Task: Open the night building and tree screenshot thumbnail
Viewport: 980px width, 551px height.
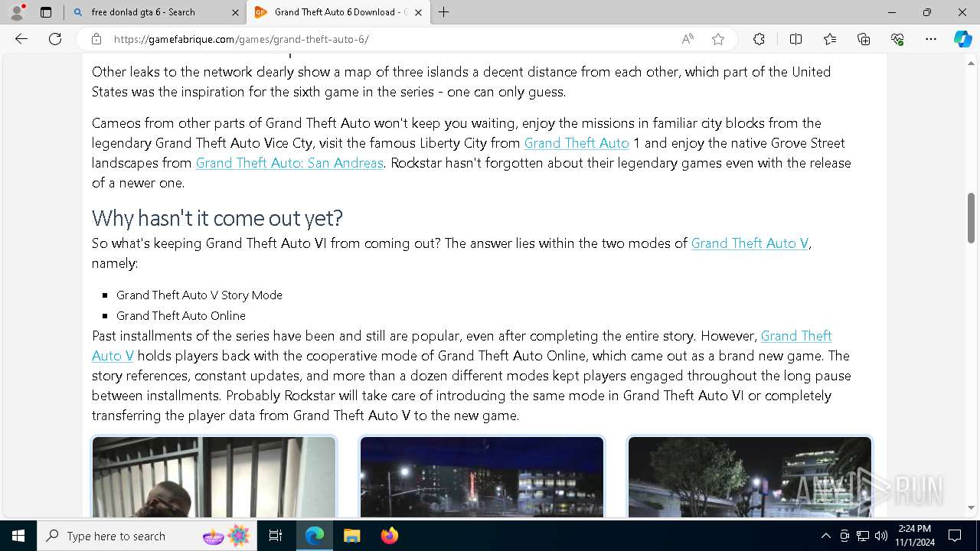Action: pyautogui.click(x=750, y=477)
